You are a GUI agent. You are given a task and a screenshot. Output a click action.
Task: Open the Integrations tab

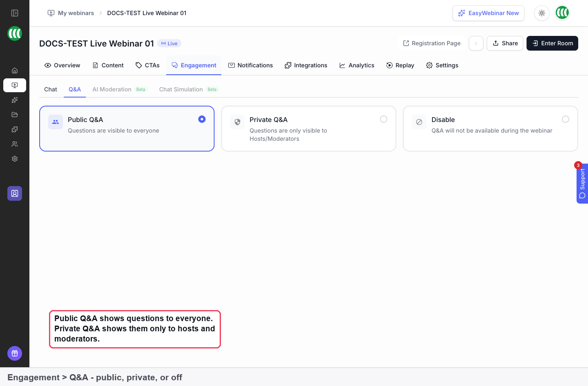point(306,65)
